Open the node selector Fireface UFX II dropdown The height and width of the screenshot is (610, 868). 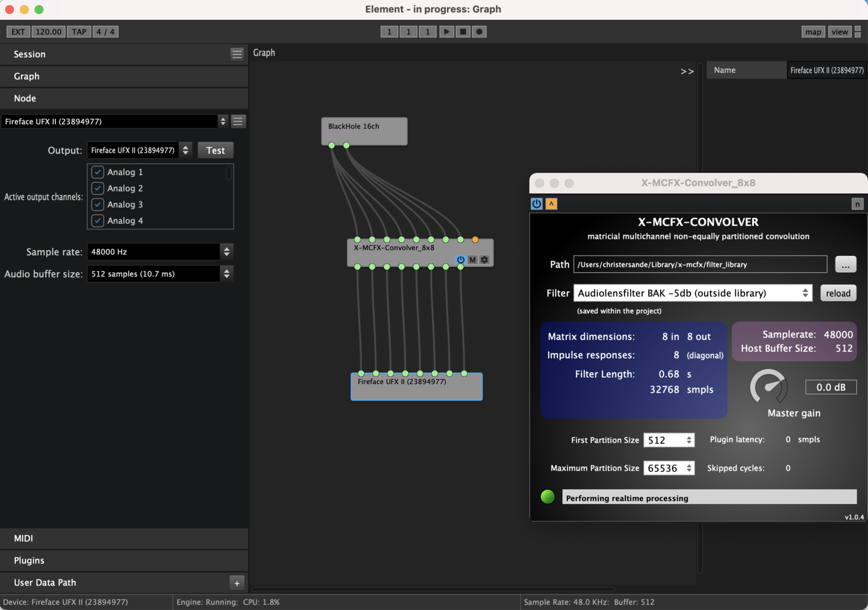[115, 121]
